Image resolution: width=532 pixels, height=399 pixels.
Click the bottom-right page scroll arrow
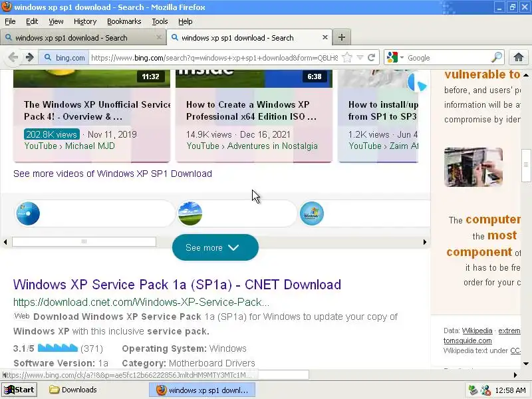pos(515,375)
